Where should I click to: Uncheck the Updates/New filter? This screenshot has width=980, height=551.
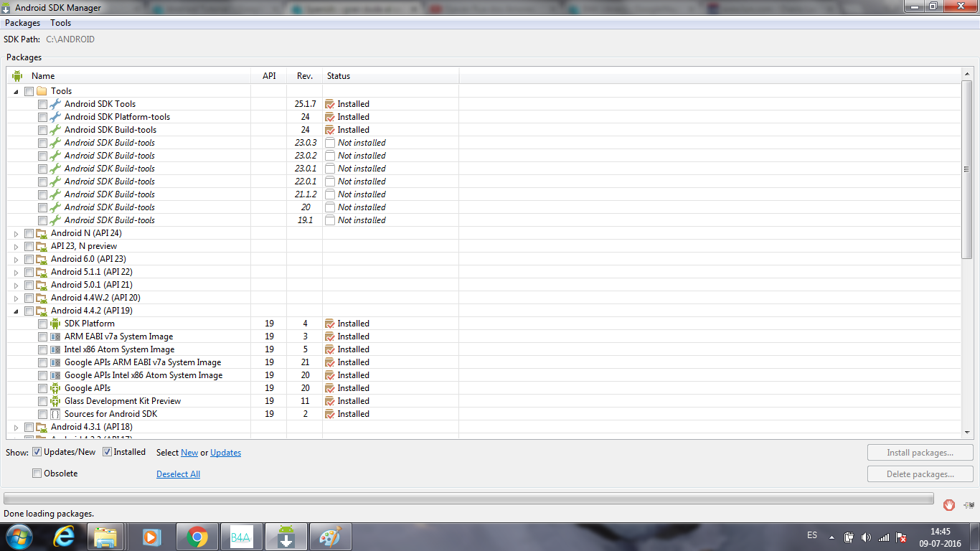coord(37,452)
